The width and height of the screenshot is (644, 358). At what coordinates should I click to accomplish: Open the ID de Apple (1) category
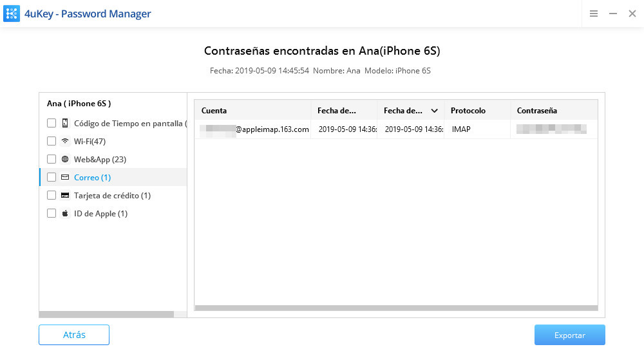coord(100,214)
